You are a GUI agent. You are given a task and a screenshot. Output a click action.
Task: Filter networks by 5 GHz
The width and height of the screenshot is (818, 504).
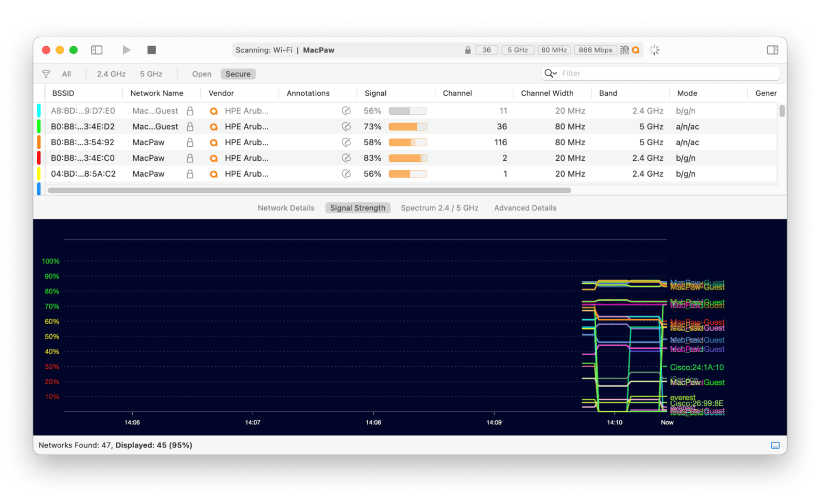pyautogui.click(x=151, y=74)
